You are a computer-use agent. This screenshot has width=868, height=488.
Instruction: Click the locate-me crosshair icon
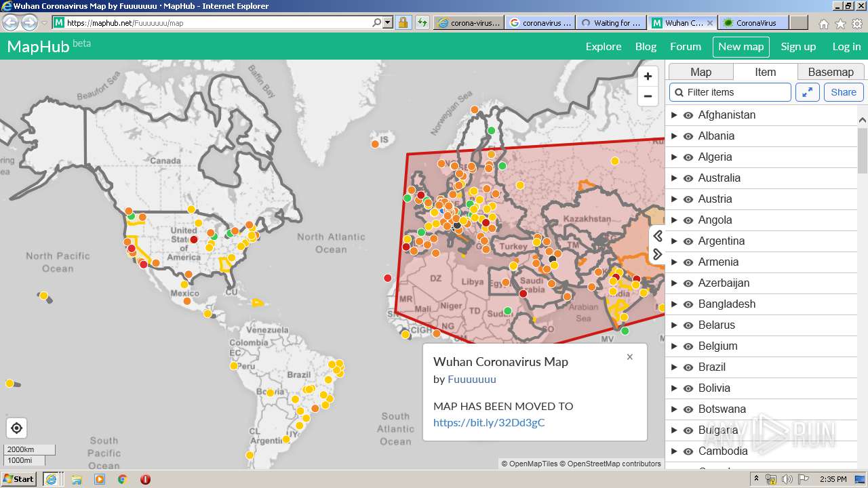click(17, 428)
